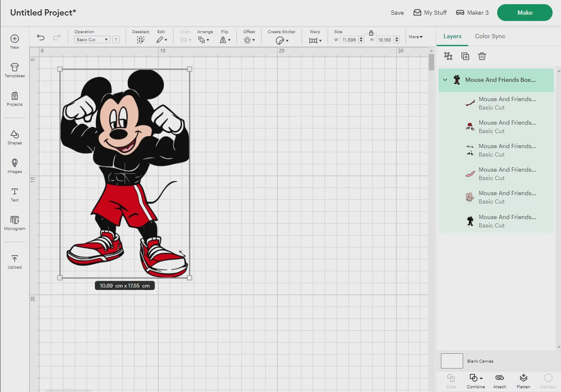Click the height stepper arrows
This screenshot has width=561, height=392.
pyautogui.click(x=397, y=40)
